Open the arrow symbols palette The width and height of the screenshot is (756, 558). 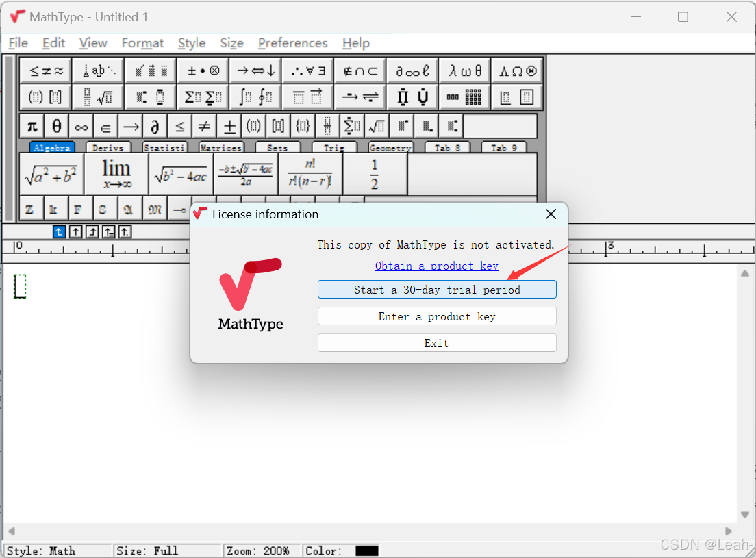click(x=255, y=71)
